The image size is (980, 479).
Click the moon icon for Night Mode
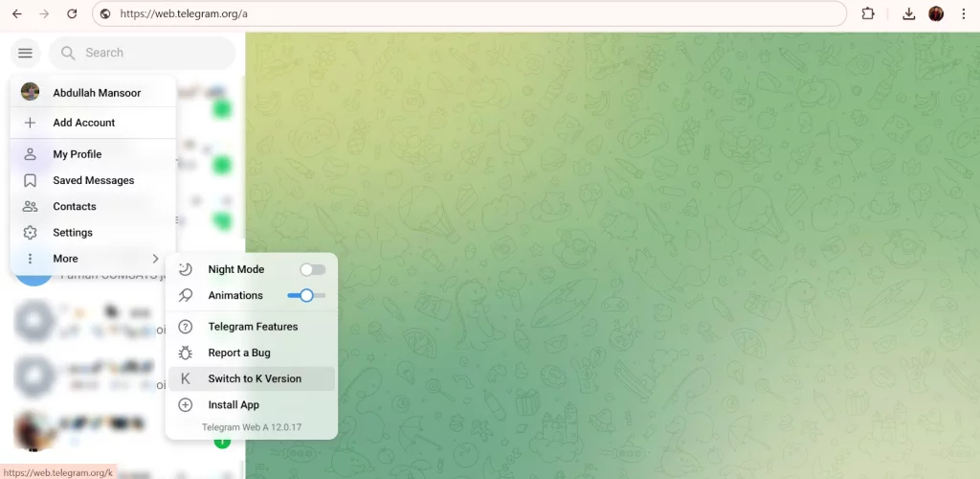pos(185,269)
